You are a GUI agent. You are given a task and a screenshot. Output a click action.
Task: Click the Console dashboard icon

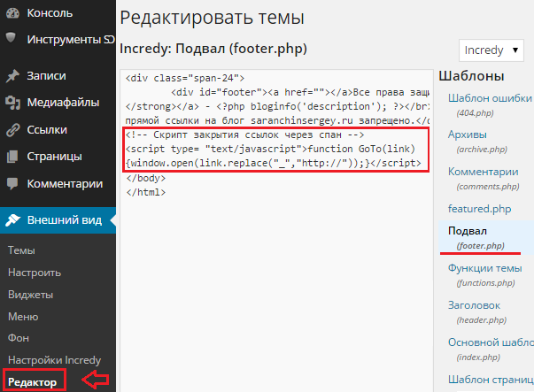click(12, 14)
